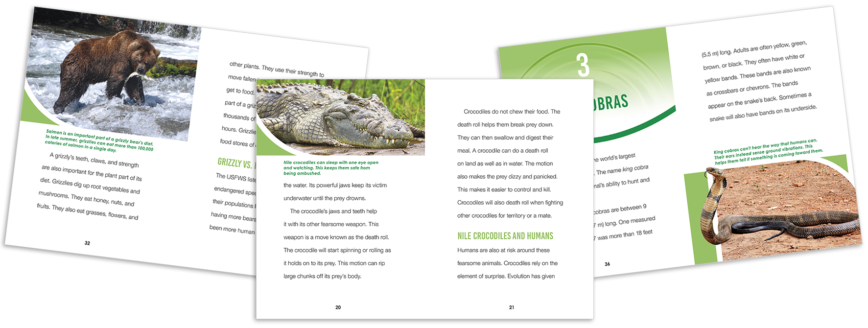Click the line 'mushrooms. They eat honey, nuts, and'

[86, 199]
